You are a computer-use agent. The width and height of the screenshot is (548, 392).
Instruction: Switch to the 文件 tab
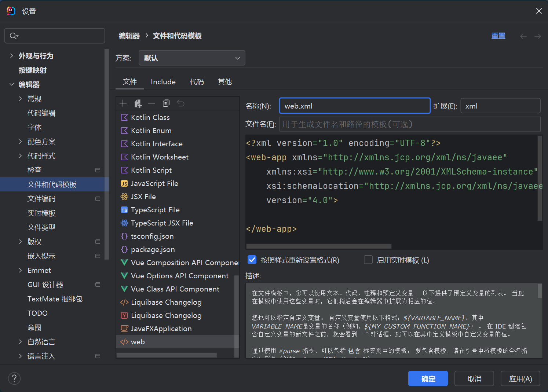tap(130, 82)
